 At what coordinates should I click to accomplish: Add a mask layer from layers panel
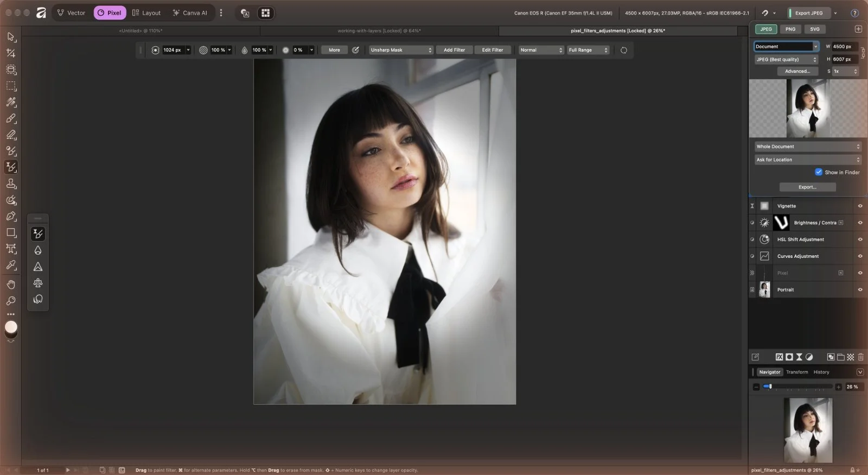pyautogui.click(x=789, y=357)
